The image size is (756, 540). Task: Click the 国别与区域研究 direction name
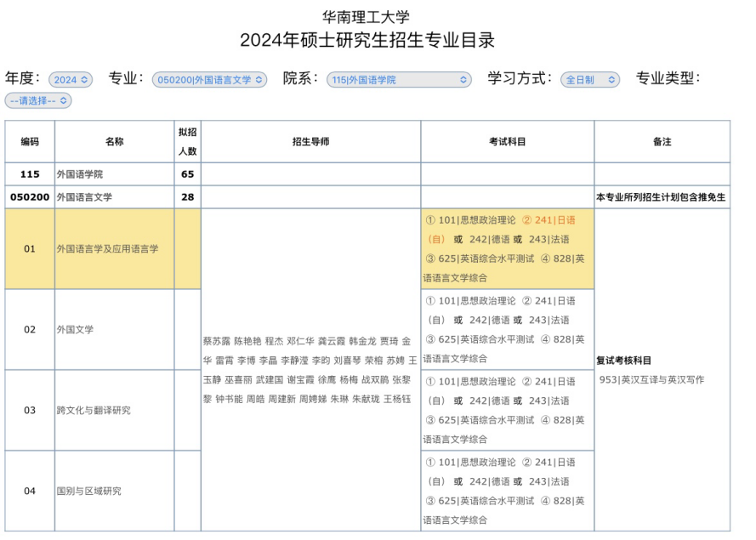click(88, 492)
